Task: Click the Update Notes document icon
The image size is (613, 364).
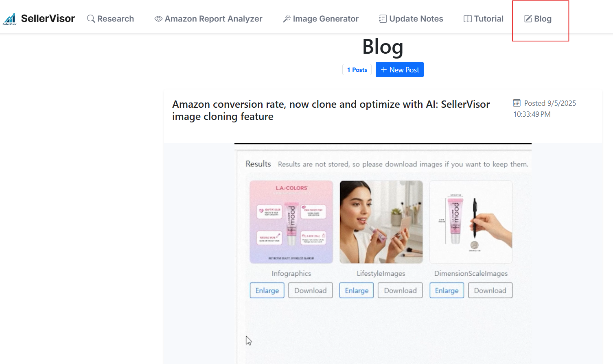Action: [x=383, y=19]
